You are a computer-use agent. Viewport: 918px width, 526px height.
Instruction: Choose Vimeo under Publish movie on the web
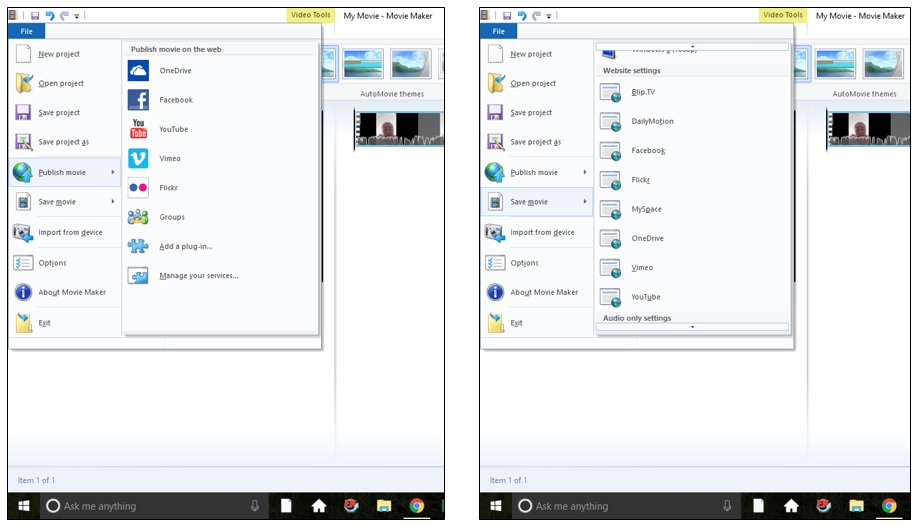[x=221, y=159]
